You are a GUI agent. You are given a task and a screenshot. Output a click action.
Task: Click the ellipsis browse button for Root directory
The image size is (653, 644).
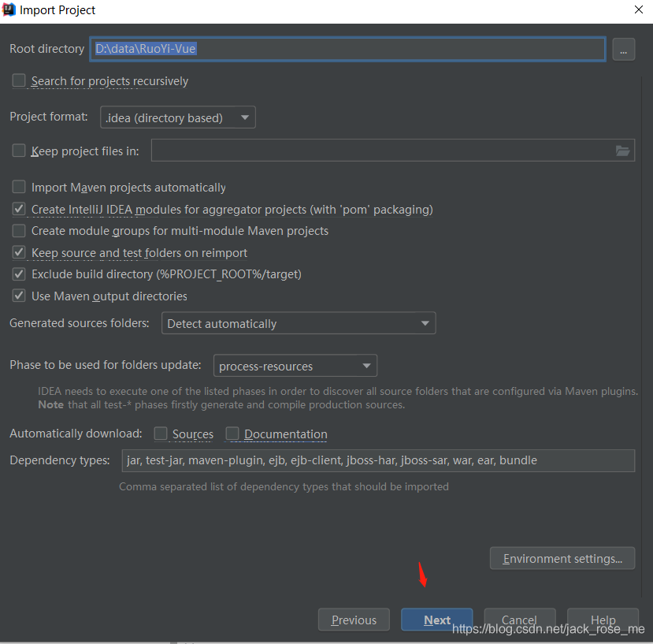click(623, 50)
